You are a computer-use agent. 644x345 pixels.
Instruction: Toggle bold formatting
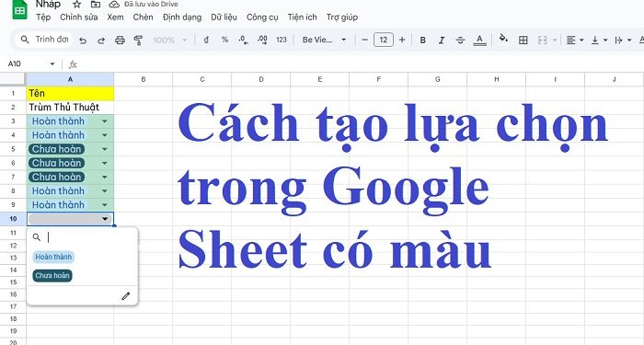click(422, 40)
